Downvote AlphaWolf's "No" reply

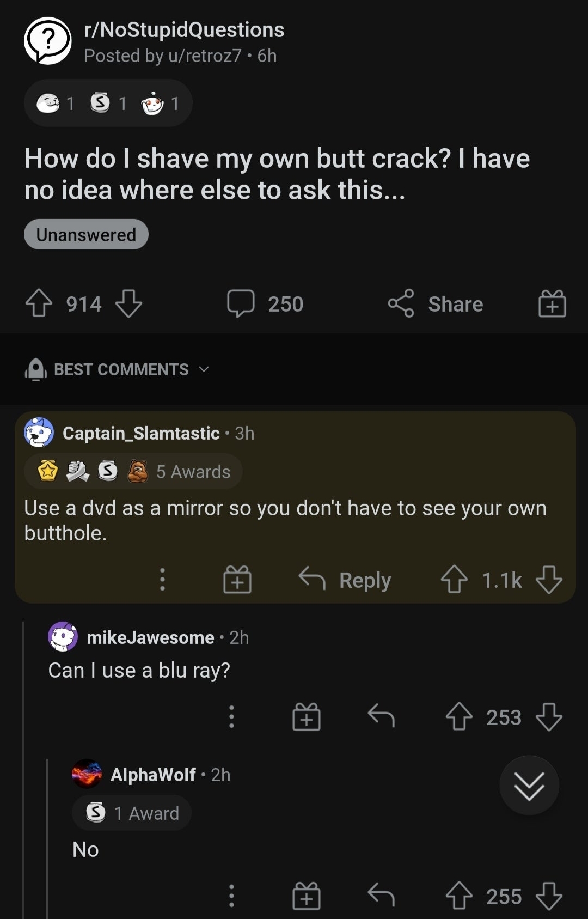[549, 897]
